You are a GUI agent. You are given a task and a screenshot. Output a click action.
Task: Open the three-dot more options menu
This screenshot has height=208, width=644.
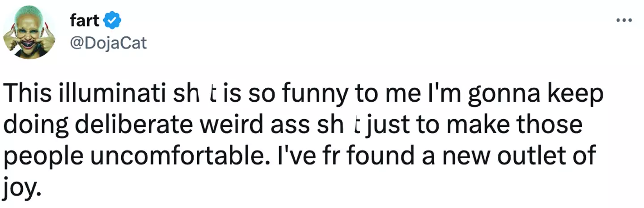(x=624, y=20)
